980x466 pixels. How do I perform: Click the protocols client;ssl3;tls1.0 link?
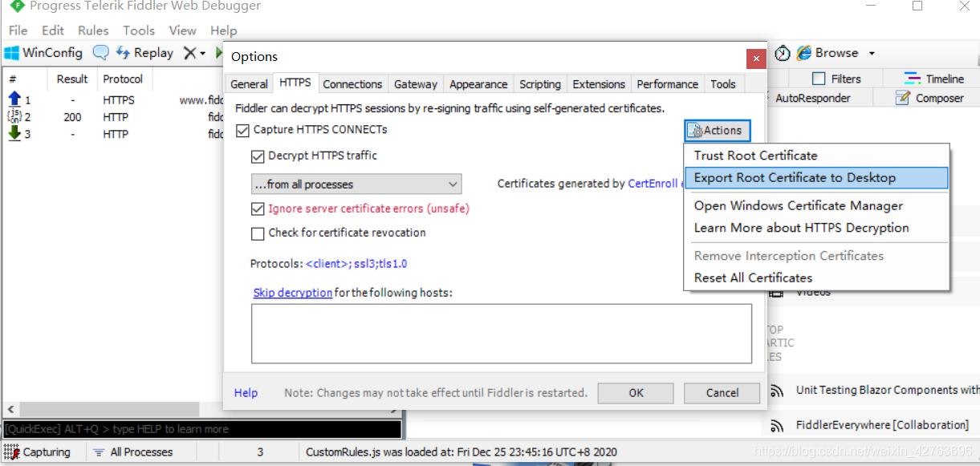[356, 264]
